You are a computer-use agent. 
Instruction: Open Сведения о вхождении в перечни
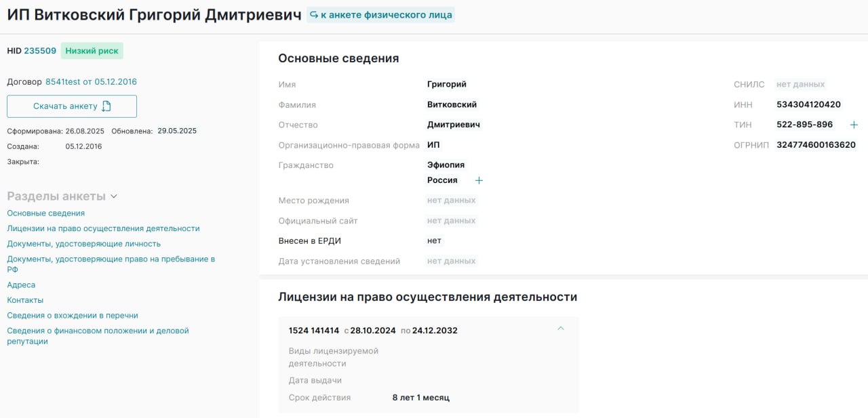point(73,316)
